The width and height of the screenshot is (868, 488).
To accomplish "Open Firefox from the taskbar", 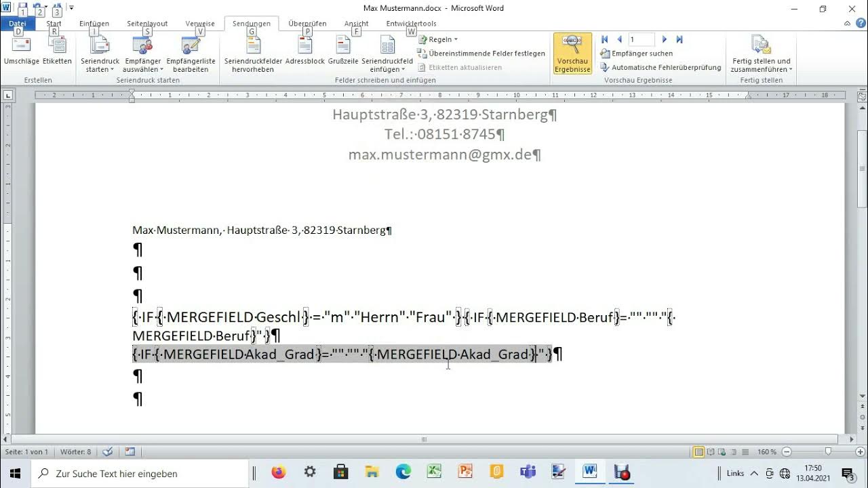I will click(x=279, y=472).
